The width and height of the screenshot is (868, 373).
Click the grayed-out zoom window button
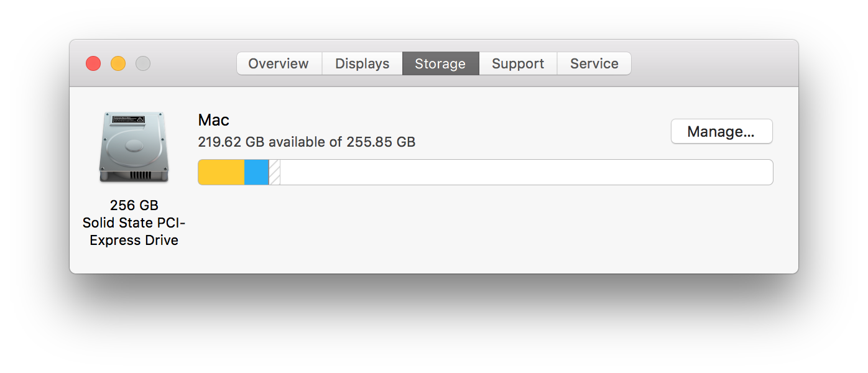point(143,63)
